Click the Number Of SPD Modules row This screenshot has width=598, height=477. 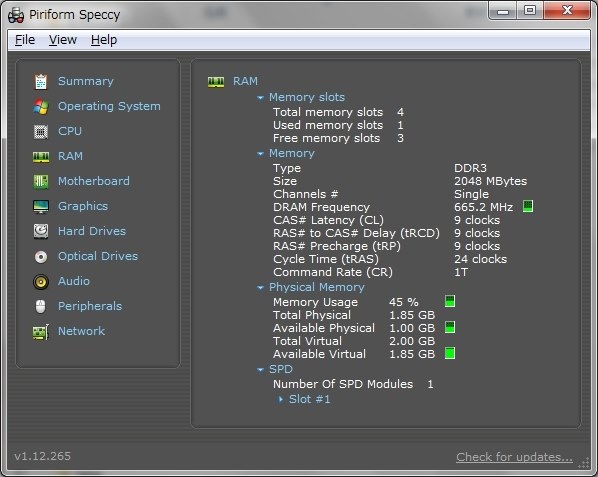coord(353,384)
